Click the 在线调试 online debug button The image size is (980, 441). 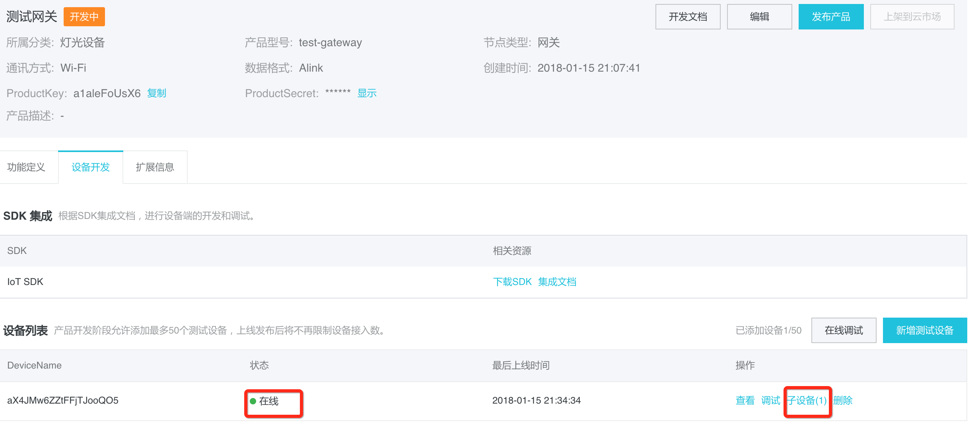click(x=844, y=330)
